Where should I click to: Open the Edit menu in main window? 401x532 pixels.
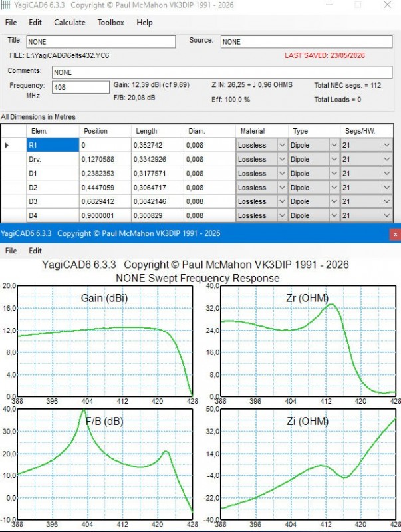35,23
